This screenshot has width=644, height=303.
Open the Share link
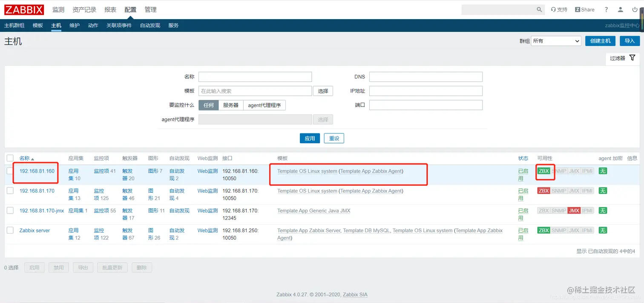585,9
